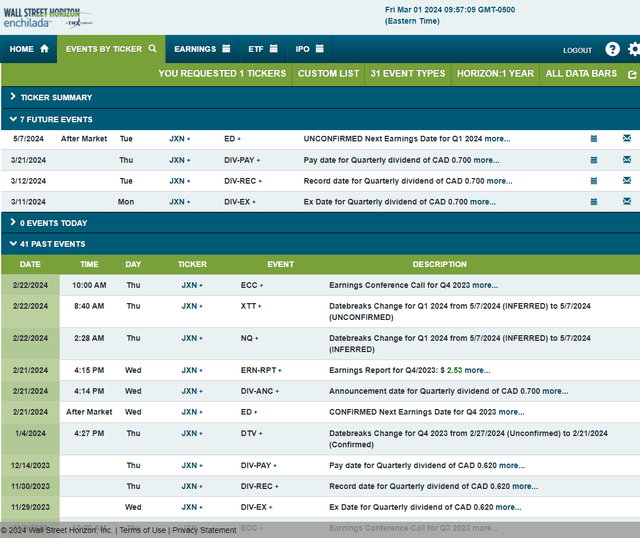
Task: Click the 2/22/2024 10:00 AM date cell
Action: (x=30, y=285)
